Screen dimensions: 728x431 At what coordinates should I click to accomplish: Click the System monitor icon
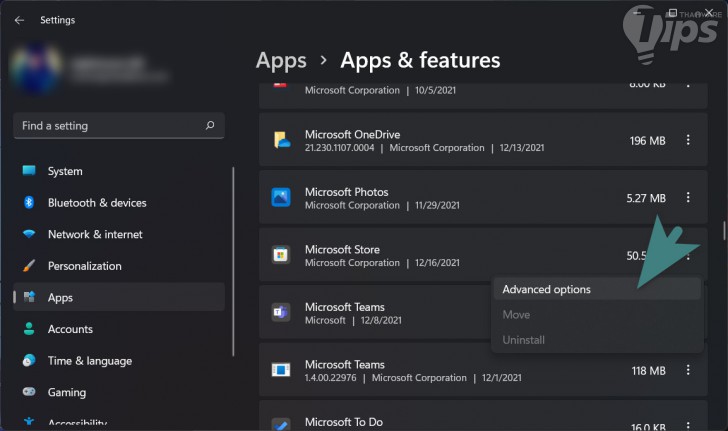(x=29, y=170)
